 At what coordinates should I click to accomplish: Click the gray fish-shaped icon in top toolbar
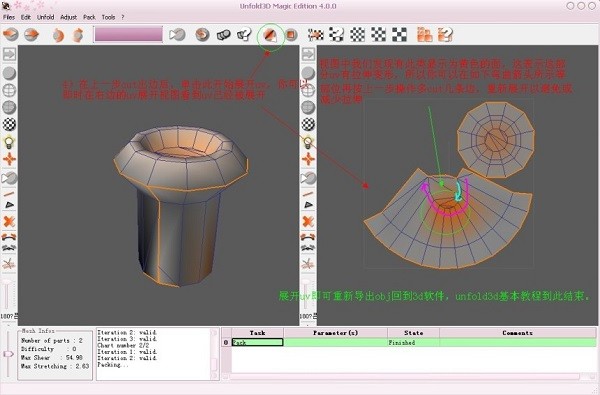pos(177,35)
